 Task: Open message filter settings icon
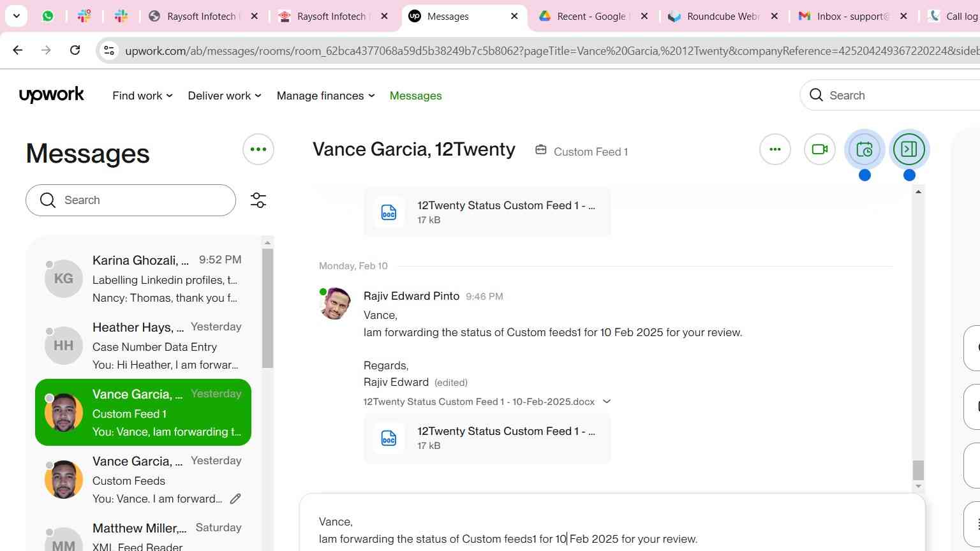258,200
